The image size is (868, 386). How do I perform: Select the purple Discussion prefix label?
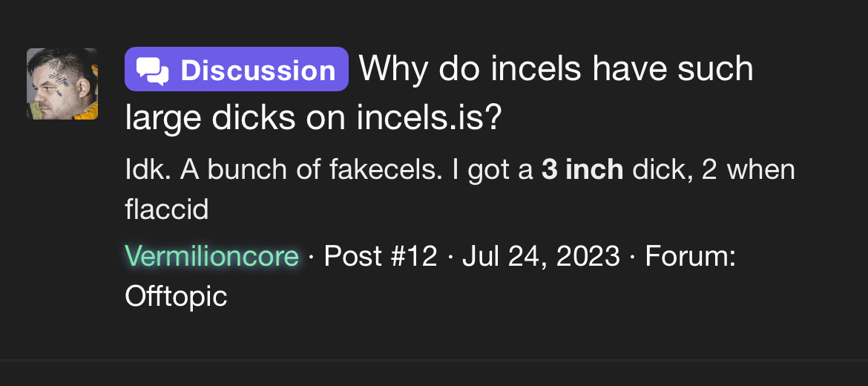237,69
